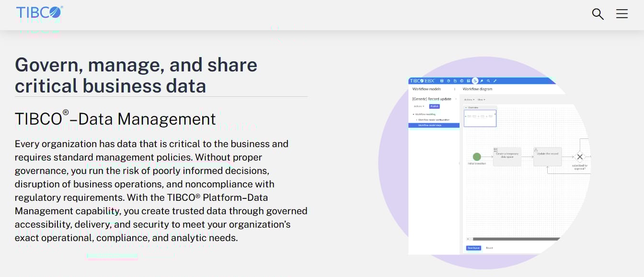Screen dimensions: 644x277
Task: Click the wrench icon in EBX toolbar
Action: [x=495, y=81]
